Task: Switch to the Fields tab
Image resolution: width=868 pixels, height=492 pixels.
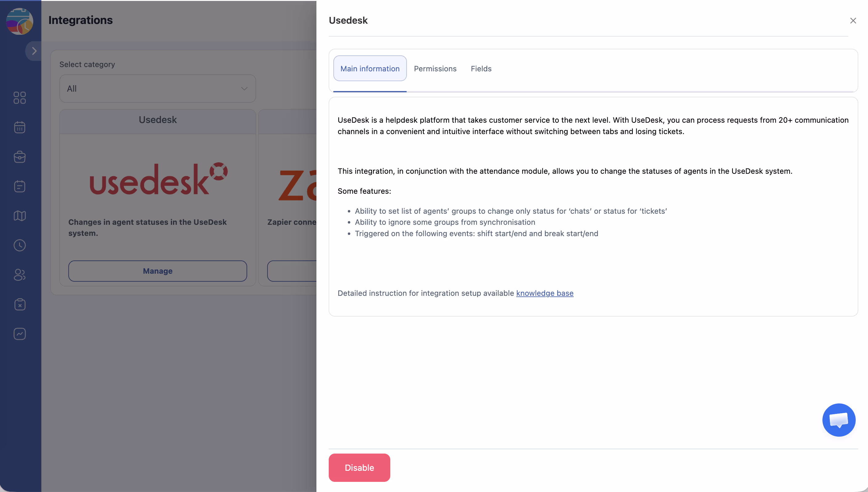Action: 481,69
